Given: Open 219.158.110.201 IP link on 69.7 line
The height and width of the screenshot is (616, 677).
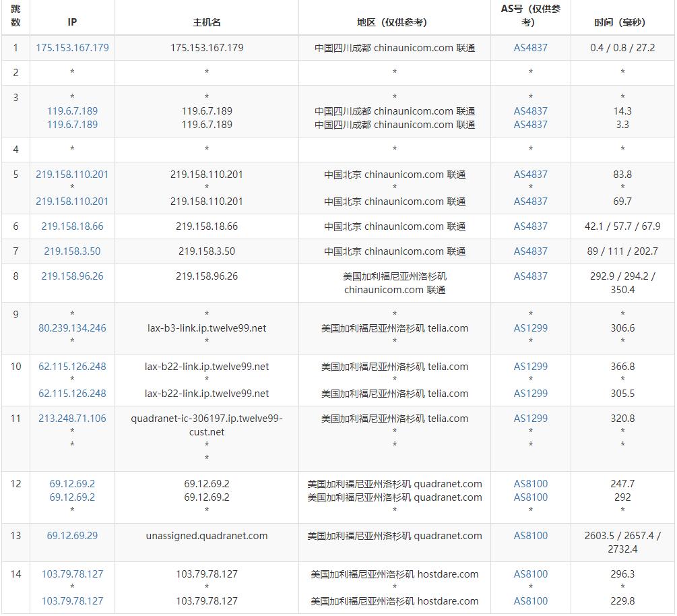Looking at the screenshot, I should point(72,202).
